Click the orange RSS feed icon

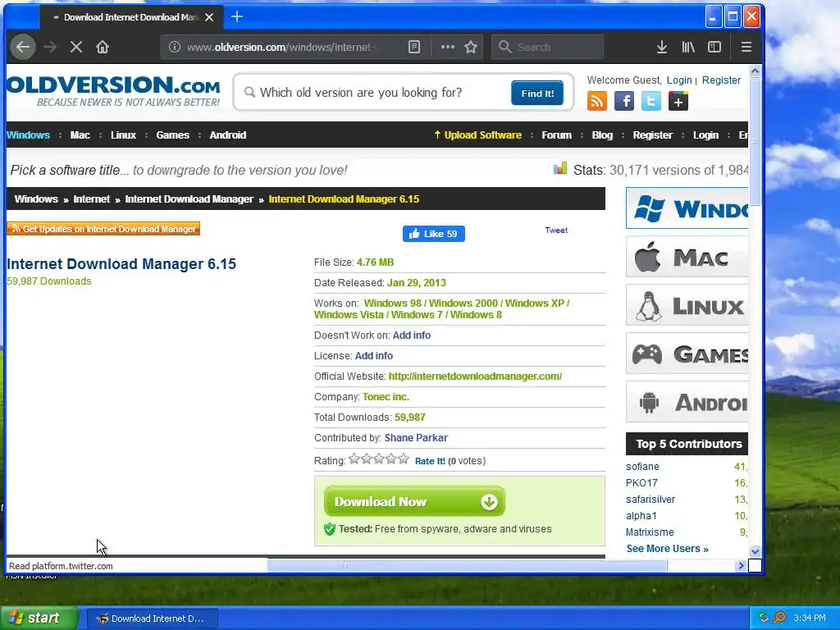coord(597,101)
